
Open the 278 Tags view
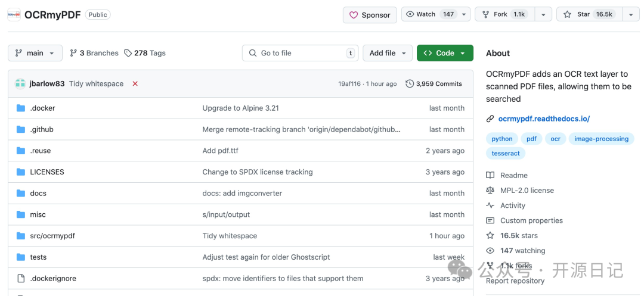(145, 53)
